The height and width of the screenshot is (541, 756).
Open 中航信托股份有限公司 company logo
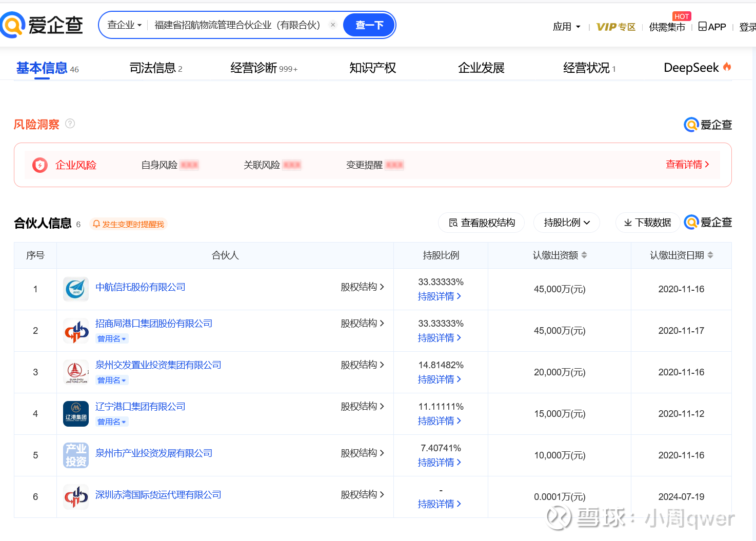point(76,289)
